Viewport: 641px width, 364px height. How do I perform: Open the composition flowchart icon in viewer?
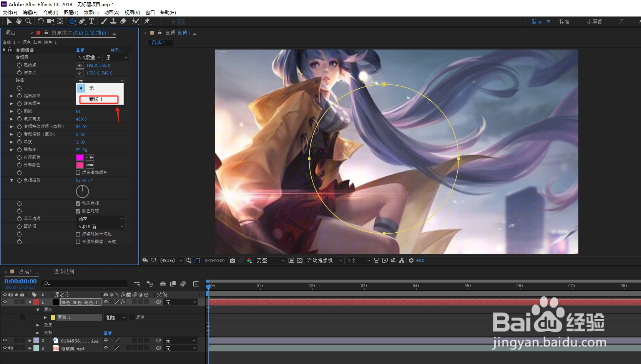[x=402, y=260]
